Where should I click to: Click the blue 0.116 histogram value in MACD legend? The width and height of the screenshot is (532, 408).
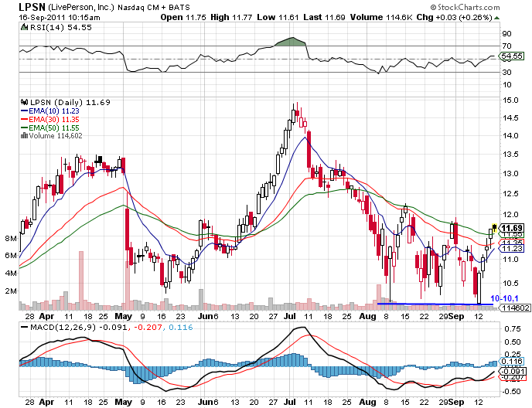[x=181, y=328]
